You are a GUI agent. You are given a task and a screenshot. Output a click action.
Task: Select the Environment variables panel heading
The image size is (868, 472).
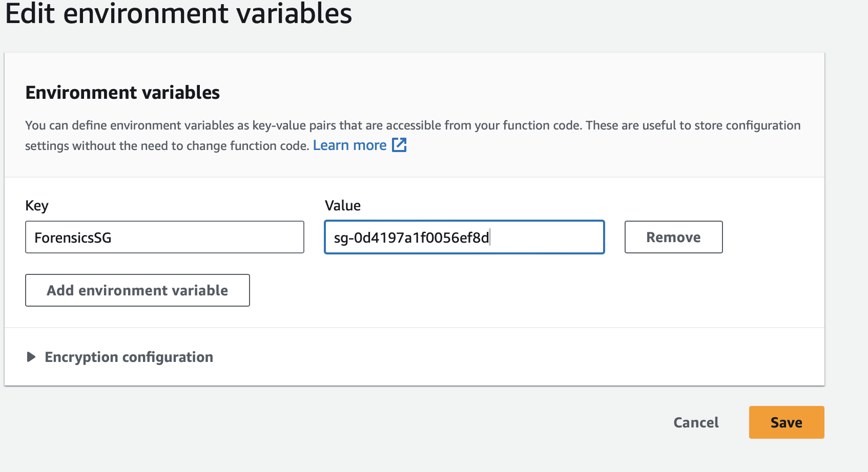coord(122,93)
